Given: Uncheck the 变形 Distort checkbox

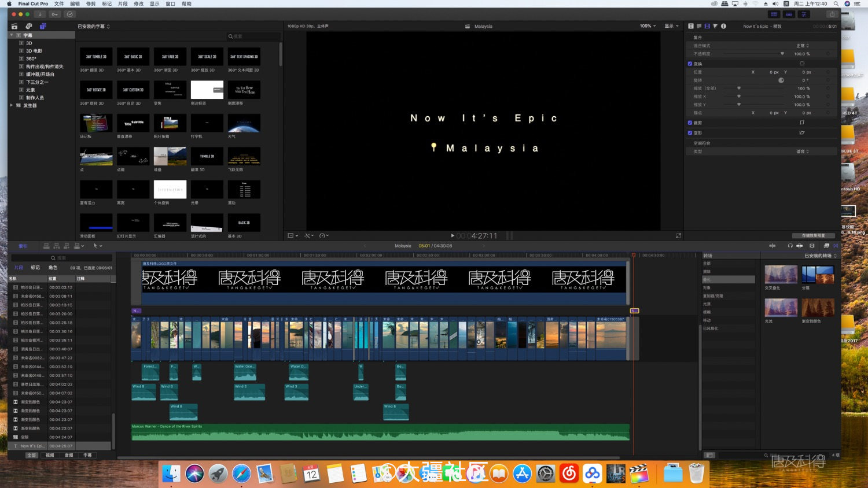Looking at the screenshot, I should pos(690,132).
